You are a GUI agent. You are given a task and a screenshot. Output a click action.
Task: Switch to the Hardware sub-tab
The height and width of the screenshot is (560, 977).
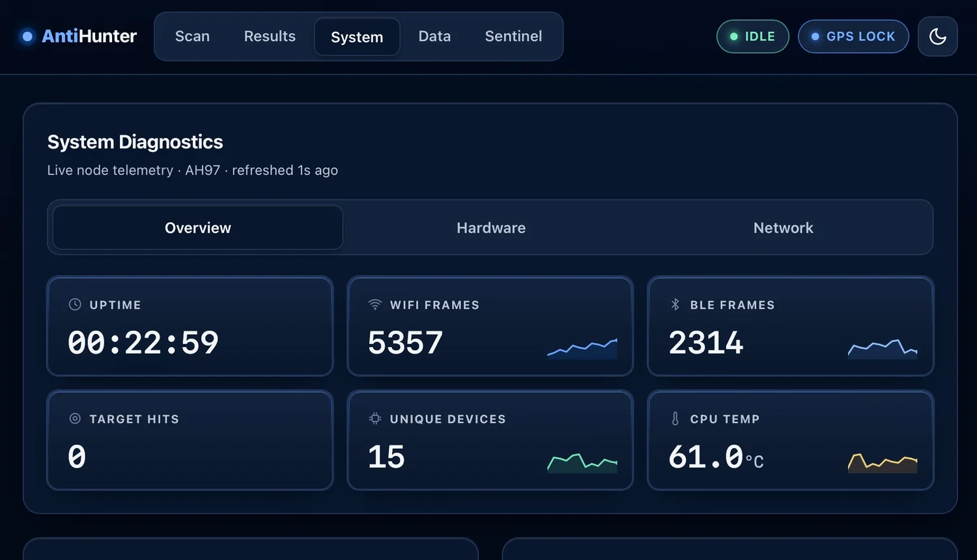pos(491,228)
